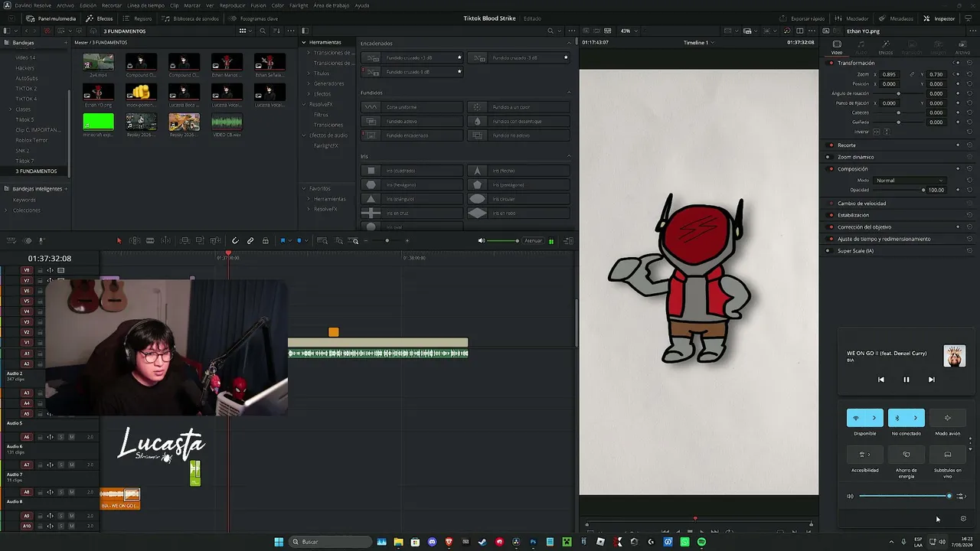Open the Mezclador panel
This screenshot has width=980, height=551.
click(853, 18)
